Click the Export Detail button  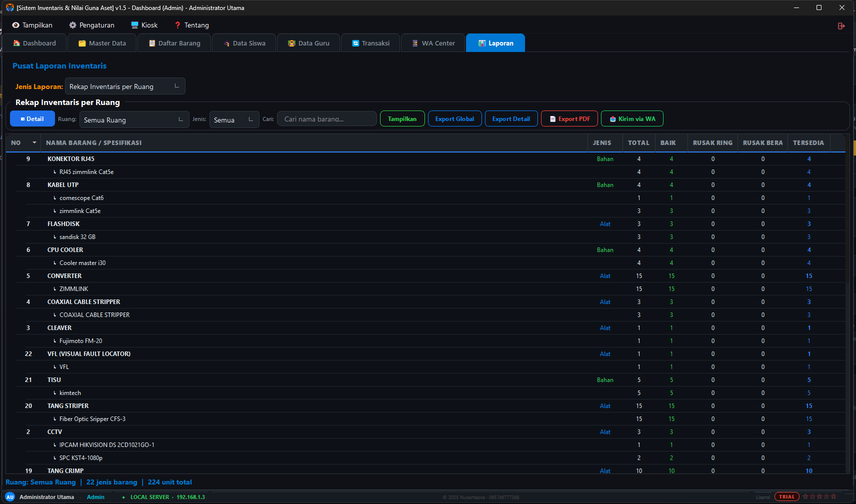click(x=511, y=119)
